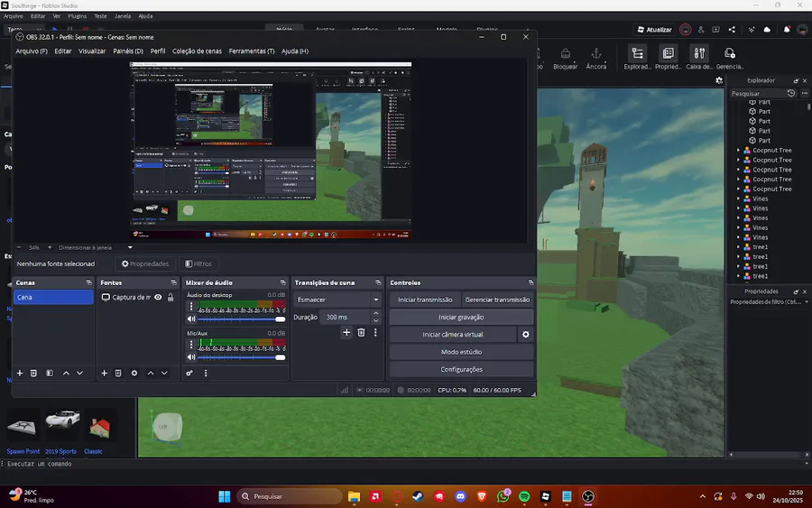The image size is (812, 508).
Task: Open the OBS Painéis (D) menu
Action: pos(128,51)
